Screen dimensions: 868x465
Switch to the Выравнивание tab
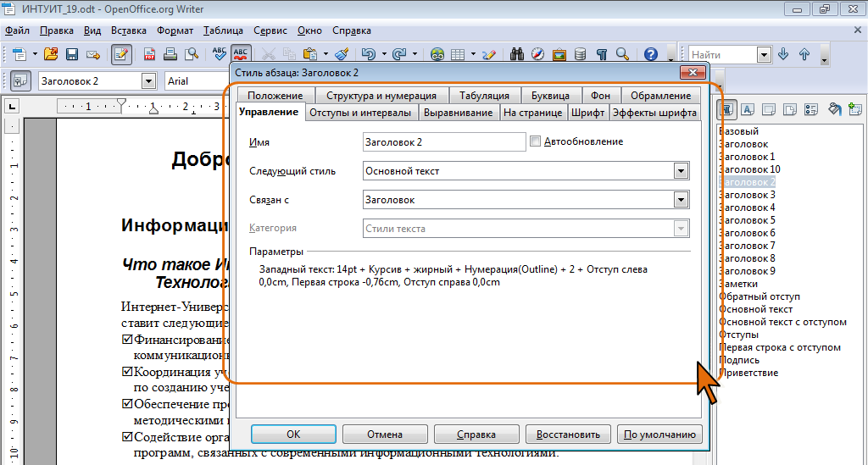[458, 113]
